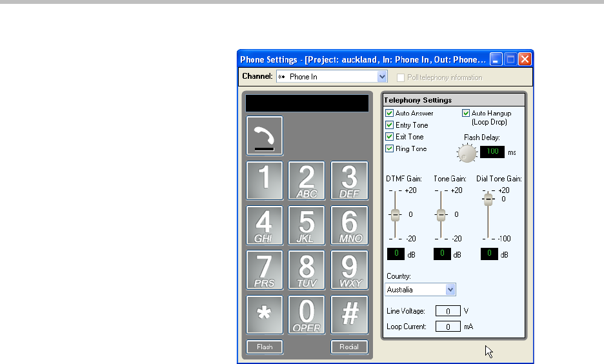Uncheck the Entry Tone option
This screenshot has width=604, height=364.
(389, 125)
